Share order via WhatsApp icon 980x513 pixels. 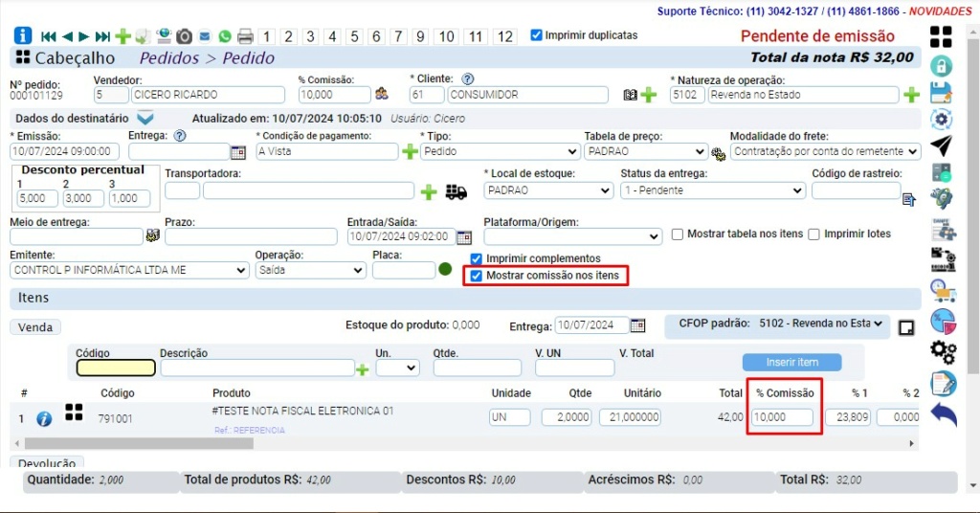225,37
